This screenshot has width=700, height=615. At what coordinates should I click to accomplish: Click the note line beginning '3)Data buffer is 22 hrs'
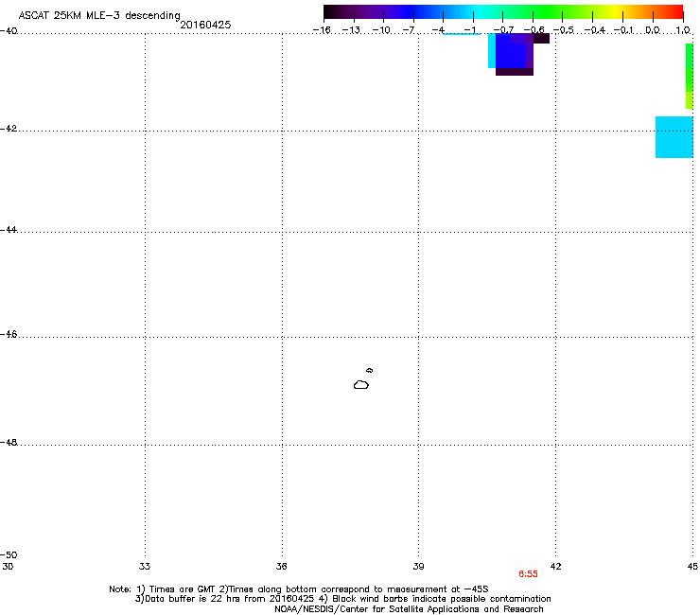pos(342,599)
